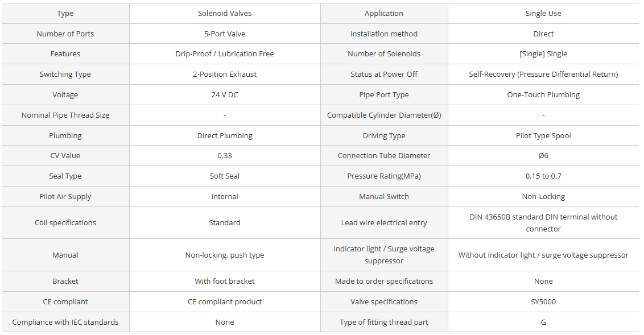Select the Ø6 connection tube diameter

point(543,156)
